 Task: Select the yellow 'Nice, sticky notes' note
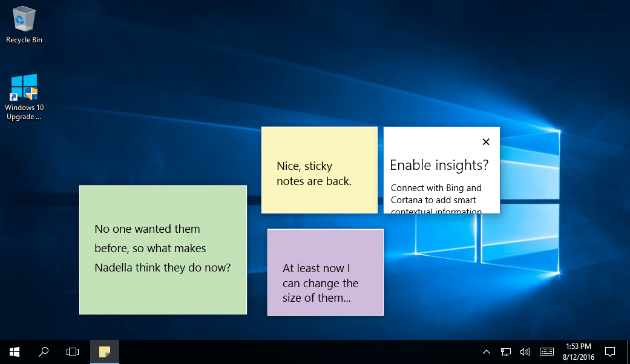320,170
